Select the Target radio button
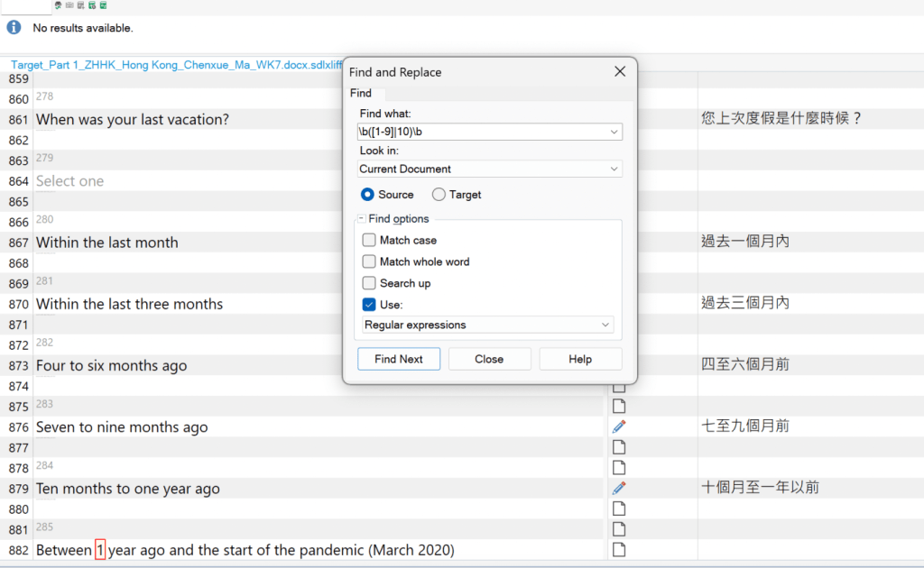The image size is (924, 568). 439,195
